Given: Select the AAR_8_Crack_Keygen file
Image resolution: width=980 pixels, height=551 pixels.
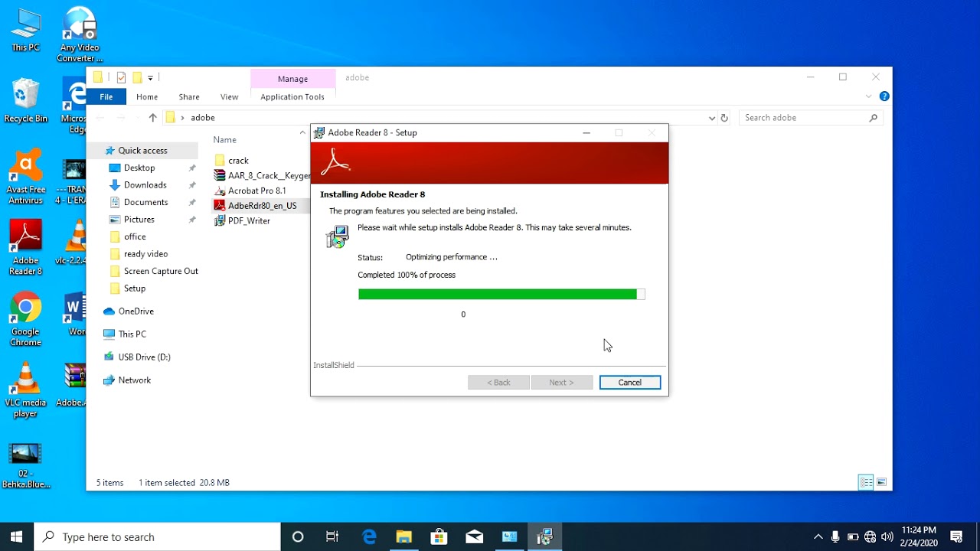Looking at the screenshot, I should coord(261,175).
